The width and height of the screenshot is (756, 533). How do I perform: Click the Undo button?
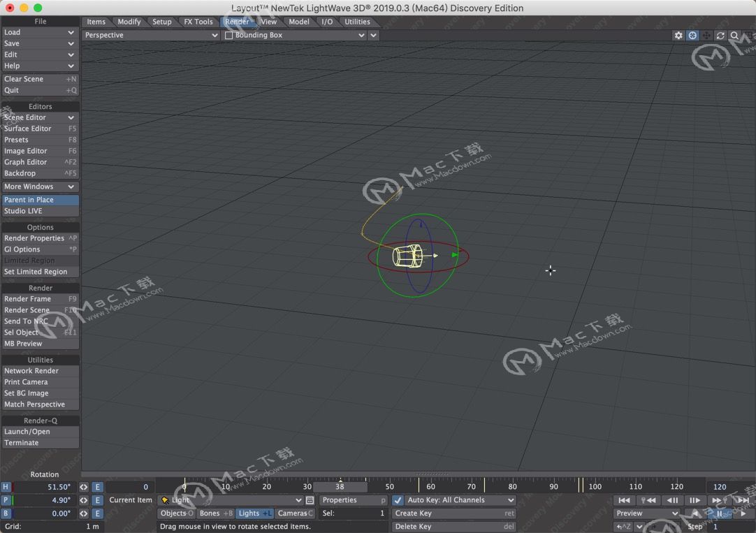(623, 527)
